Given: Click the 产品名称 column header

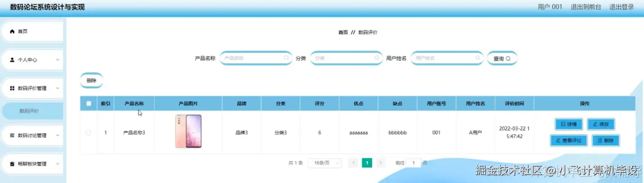Looking at the screenshot, I should point(134,103).
